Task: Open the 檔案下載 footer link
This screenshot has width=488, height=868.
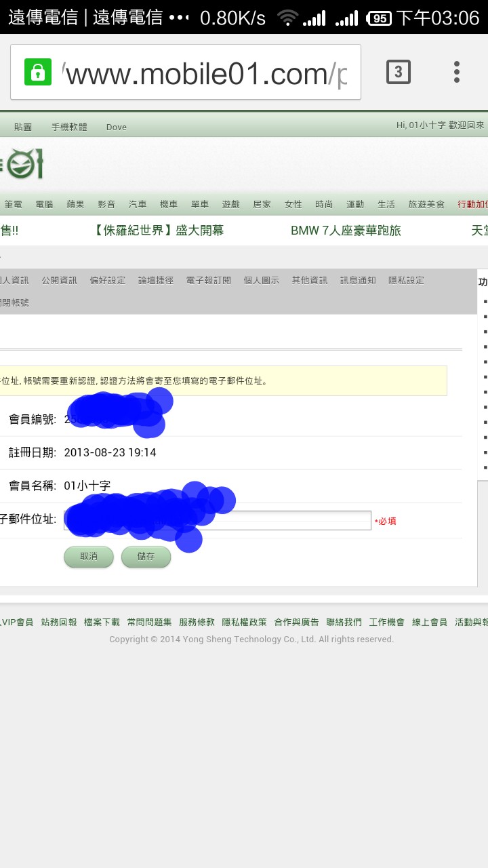Action: pyautogui.click(x=102, y=622)
